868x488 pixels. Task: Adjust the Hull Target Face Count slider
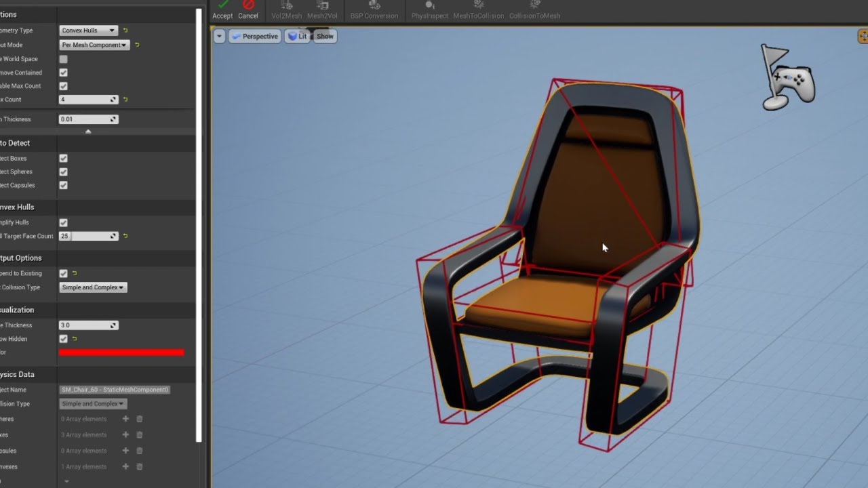click(89, 236)
